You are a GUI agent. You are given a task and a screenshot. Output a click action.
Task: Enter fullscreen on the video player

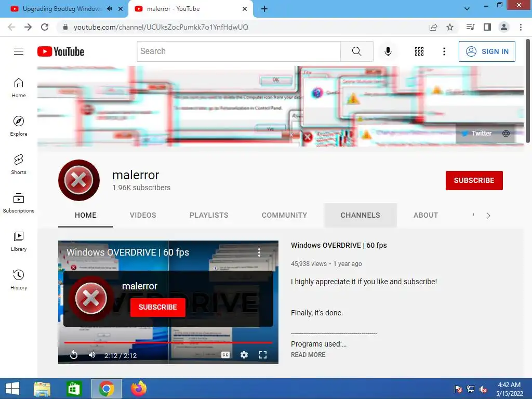click(x=262, y=355)
